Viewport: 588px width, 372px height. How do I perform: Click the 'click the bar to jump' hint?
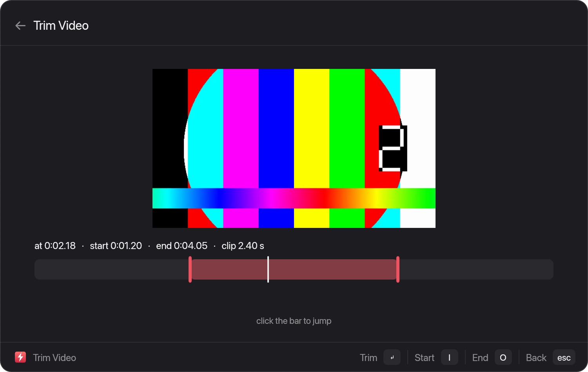click(x=294, y=321)
